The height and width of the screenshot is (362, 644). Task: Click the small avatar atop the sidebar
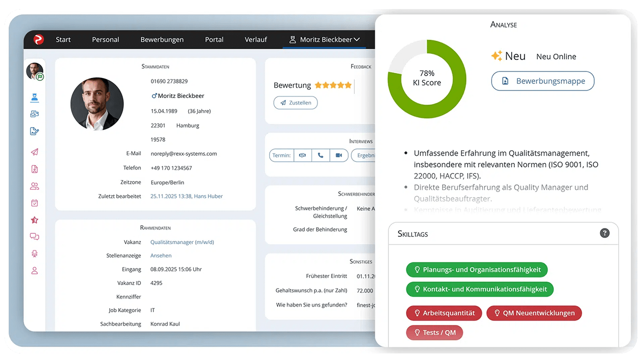35,71
